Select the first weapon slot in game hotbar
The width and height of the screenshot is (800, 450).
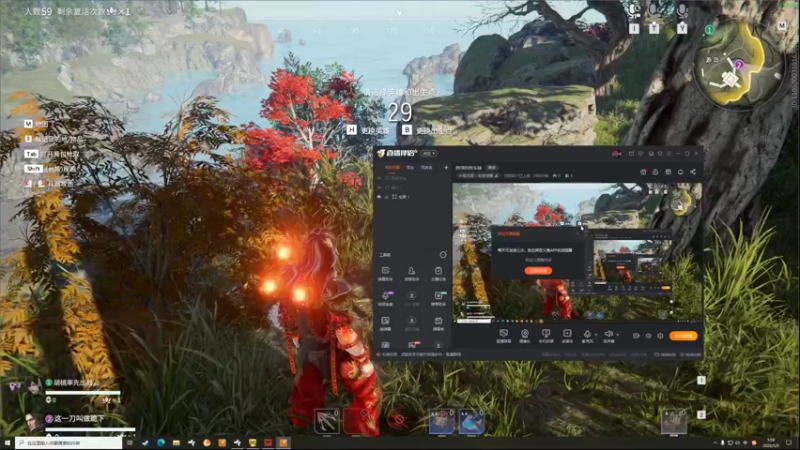coord(327,421)
